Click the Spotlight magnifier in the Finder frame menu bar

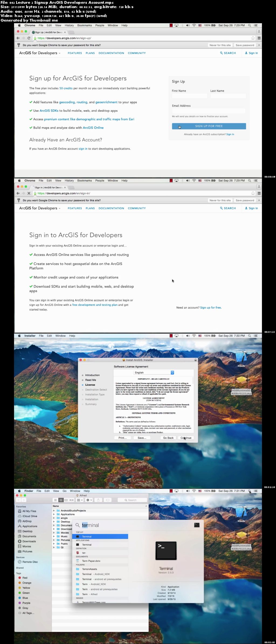pos(250,491)
